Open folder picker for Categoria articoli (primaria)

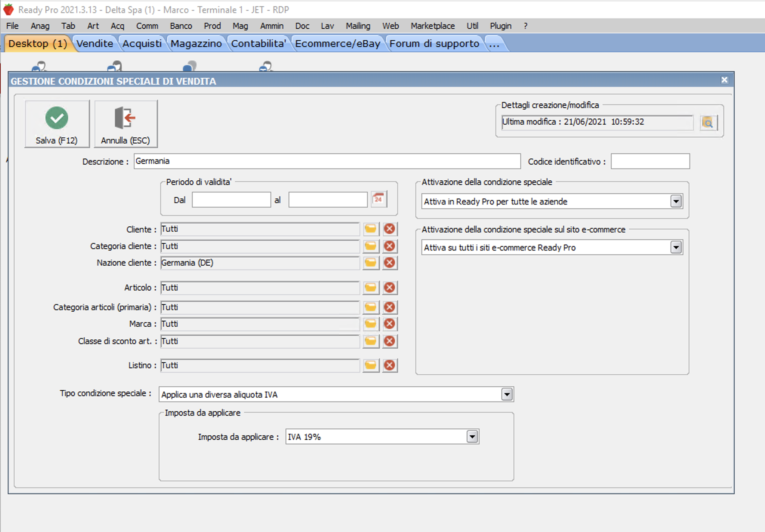click(x=371, y=308)
